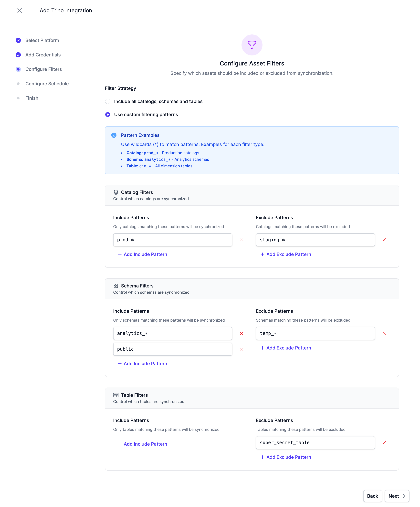The image size is (420, 507).
Task: Click 'Control which tables are synchronized' text
Action: tap(149, 401)
